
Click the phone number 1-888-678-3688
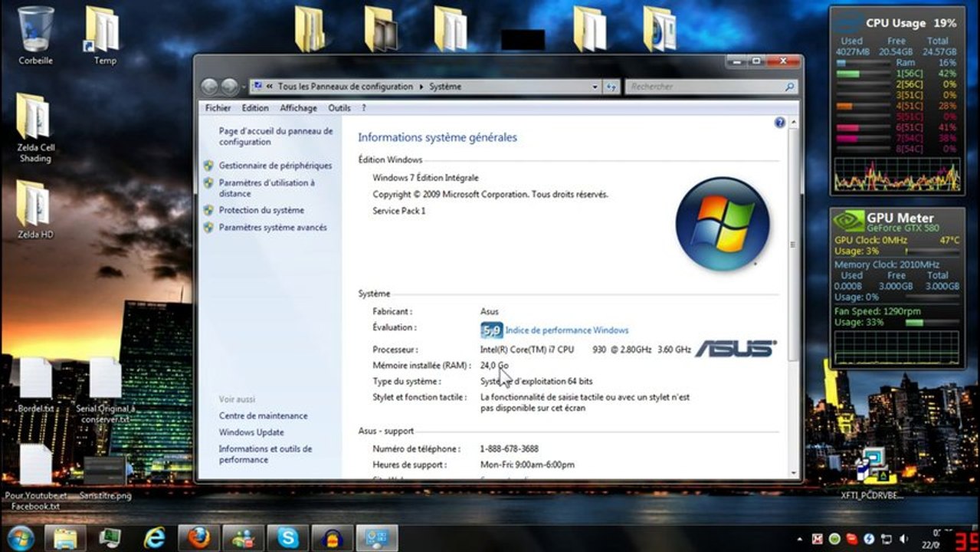pyautogui.click(x=509, y=449)
